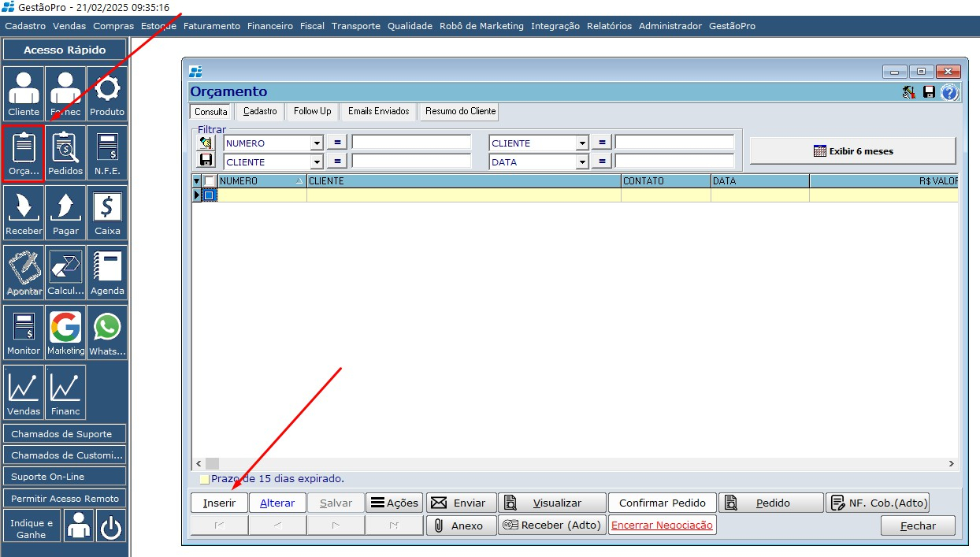Screen dimensions: 980x557
Task: Open the Apontar icon
Action: click(x=24, y=273)
